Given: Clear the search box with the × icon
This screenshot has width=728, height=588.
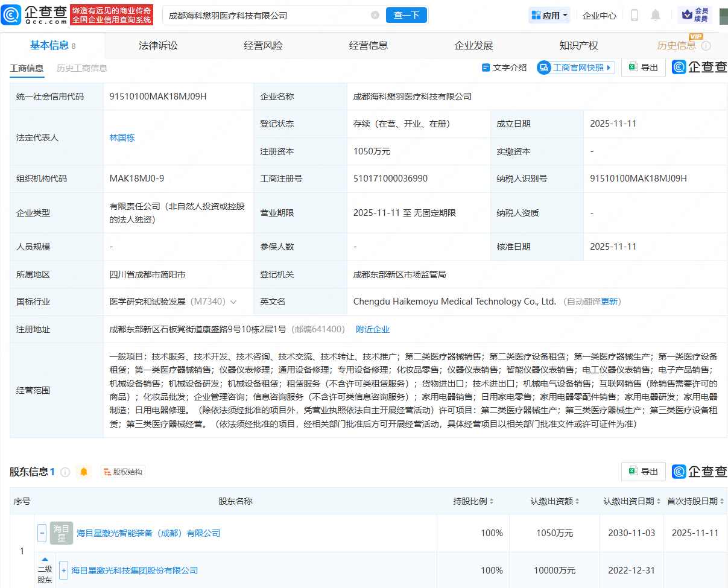Looking at the screenshot, I should (375, 15).
